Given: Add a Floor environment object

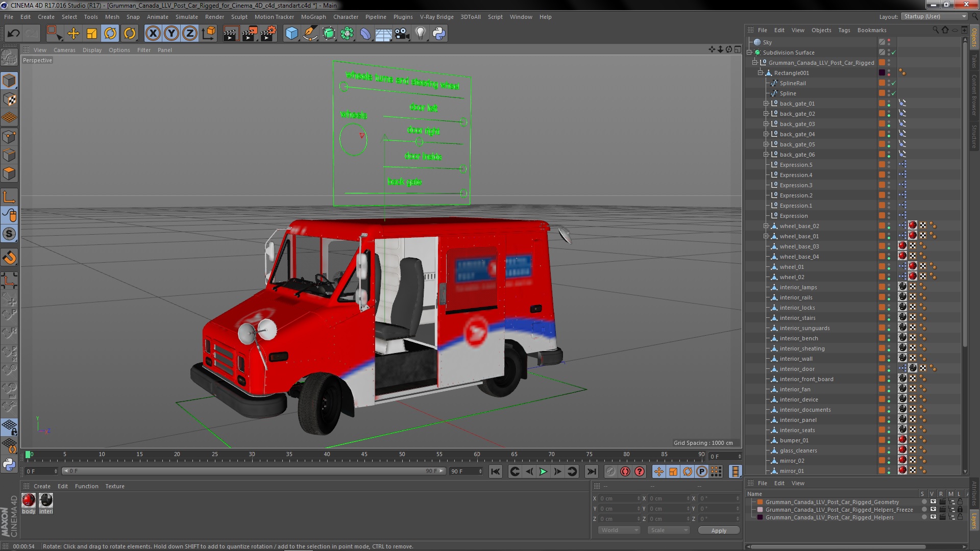Looking at the screenshot, I should (383, 34).
